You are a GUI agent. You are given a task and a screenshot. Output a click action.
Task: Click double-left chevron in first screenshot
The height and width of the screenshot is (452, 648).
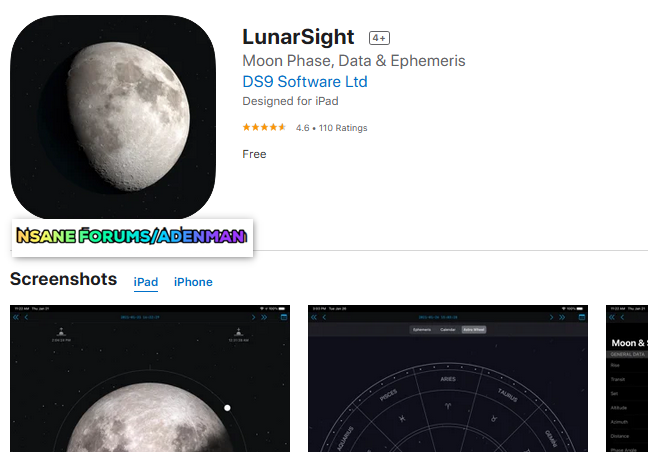pos(16,317)
